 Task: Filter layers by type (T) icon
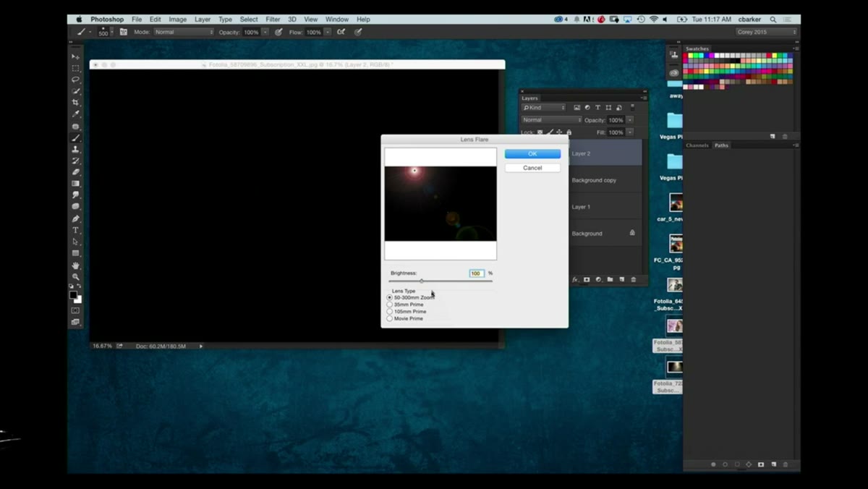(597, 108)
